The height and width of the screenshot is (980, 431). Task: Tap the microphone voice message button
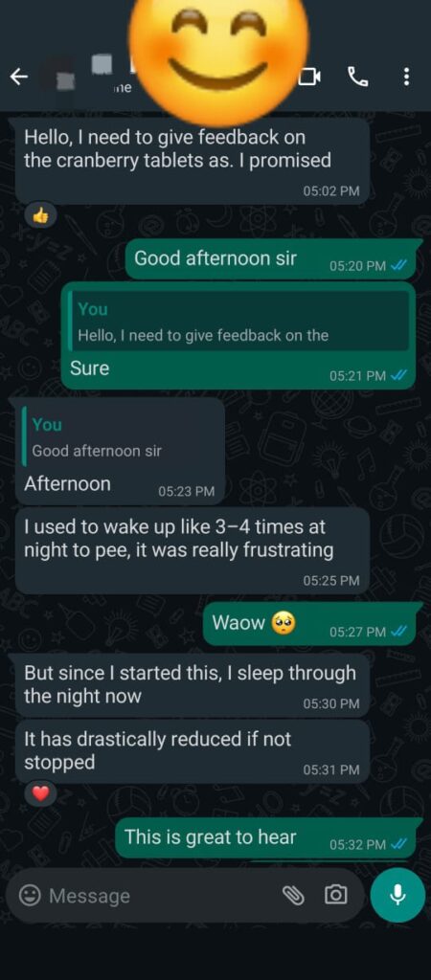coord(397,895)
